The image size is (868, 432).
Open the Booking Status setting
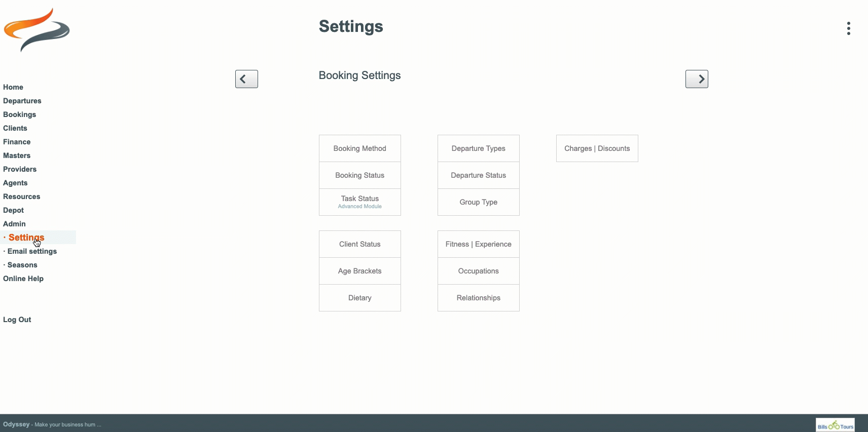tap(360, 175)
